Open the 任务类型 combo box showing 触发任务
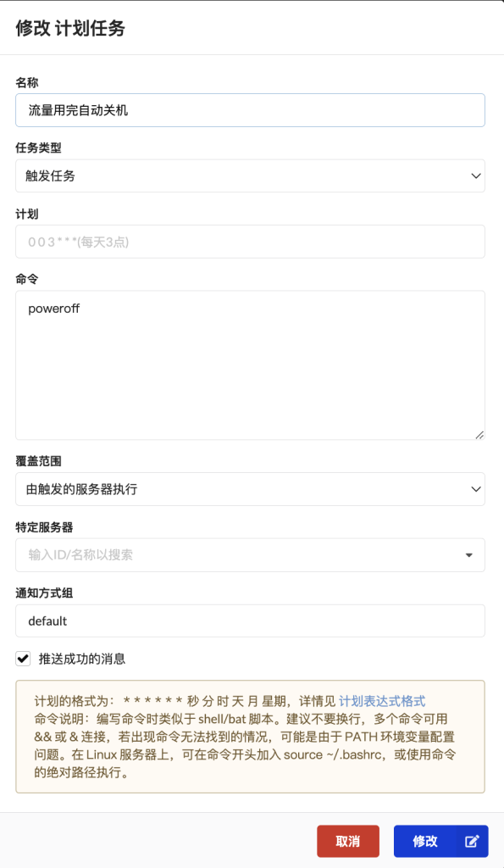This screenshot has width=504, height=868. pyautogui.click(x=252, y=175)
